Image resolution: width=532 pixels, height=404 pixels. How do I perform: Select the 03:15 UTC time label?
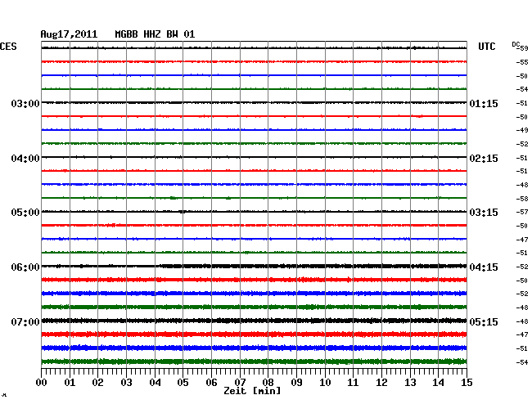484,213
